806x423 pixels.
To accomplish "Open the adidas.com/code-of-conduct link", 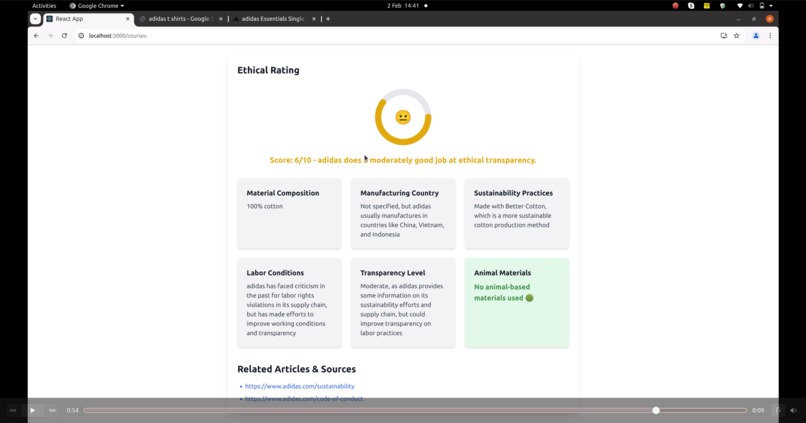I will pos(304,399).
